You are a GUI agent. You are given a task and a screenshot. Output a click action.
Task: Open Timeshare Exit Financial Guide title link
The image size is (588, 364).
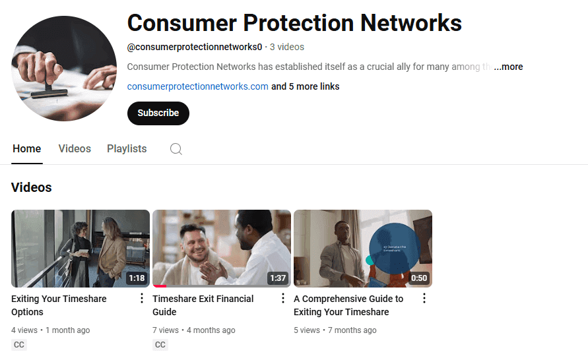tap(203, 305)
